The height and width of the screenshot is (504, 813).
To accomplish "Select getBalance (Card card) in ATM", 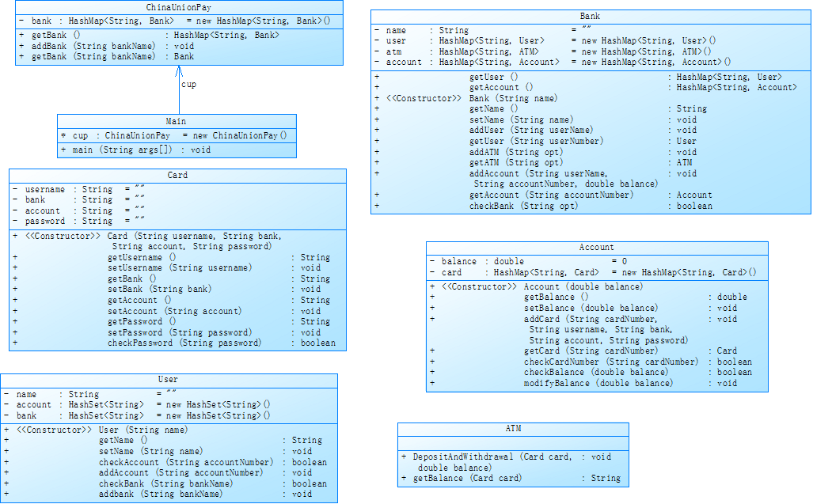I will (x=511, y=478).
